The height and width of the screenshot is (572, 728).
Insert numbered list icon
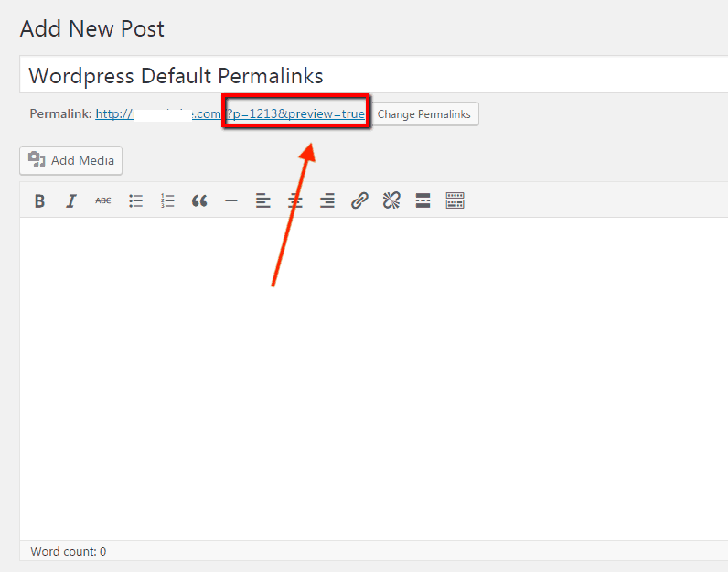point(167,200)
